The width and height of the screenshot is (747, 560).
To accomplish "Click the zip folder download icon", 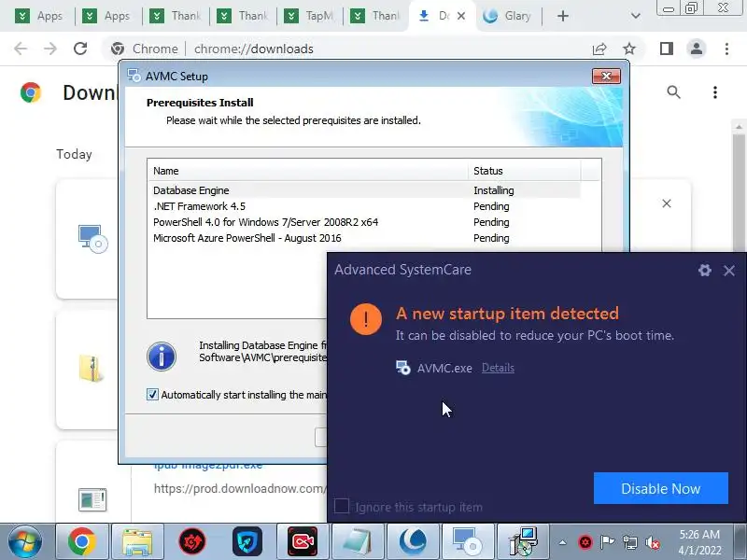I will point(91,369).
